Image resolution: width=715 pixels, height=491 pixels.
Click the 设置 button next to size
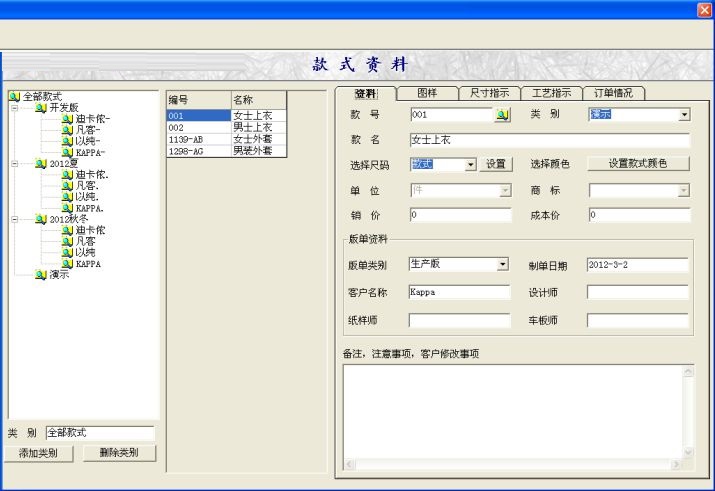tap(496, 164)
